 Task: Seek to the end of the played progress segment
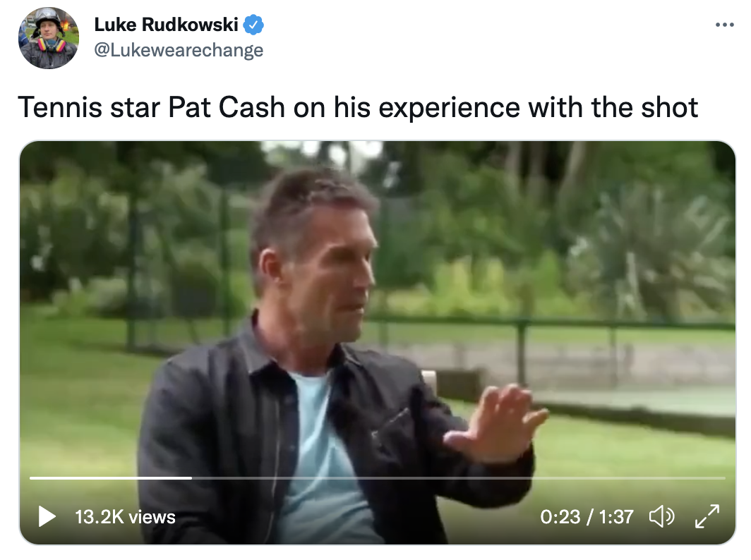coord(191,477)
